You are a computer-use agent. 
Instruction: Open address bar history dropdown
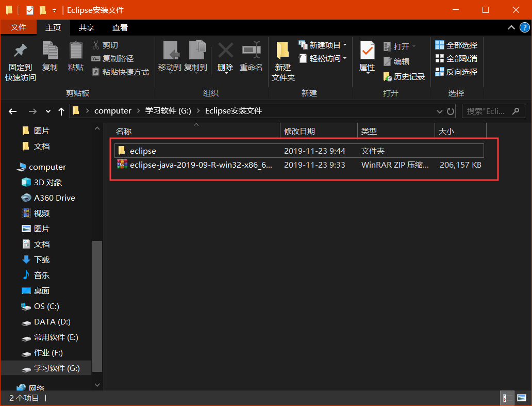(x=439, y=111)
